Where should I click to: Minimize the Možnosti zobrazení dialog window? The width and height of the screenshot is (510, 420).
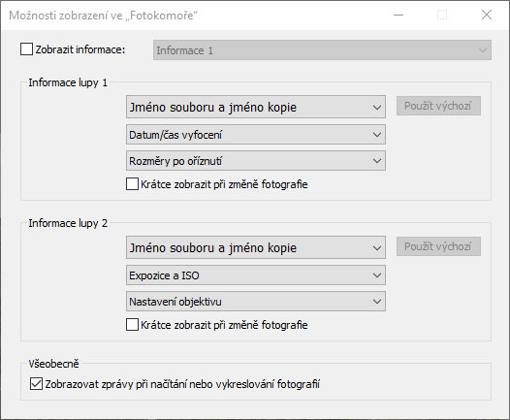pyautogui.click(x=398, y=15)
